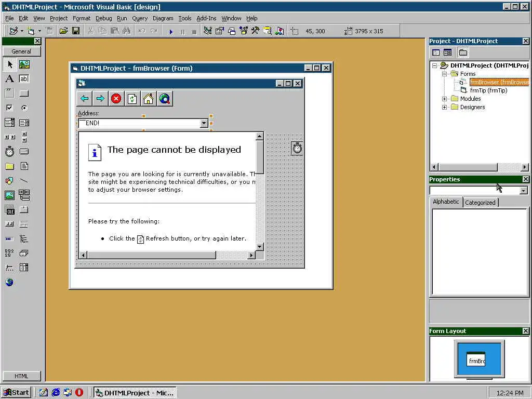Screen dimensions: 532x399
Task: Select the Pointer tool in toolbox
Action: tap(9, 64)
